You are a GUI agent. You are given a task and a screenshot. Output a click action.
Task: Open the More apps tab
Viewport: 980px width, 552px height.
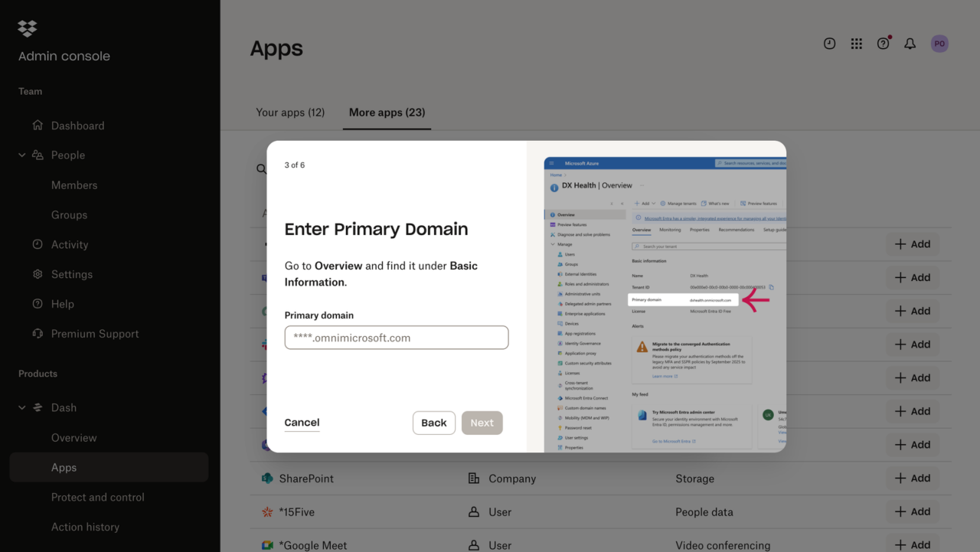pyautogui.click(x=387, y=112)
